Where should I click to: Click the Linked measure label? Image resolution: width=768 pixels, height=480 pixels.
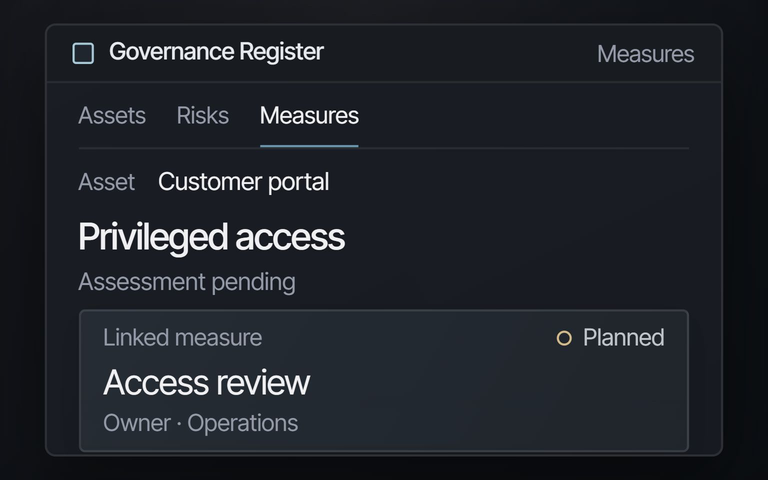tap(183, 337)
